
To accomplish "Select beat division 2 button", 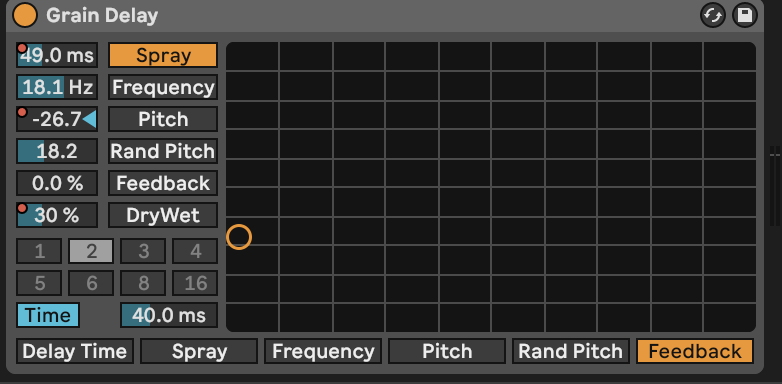I will [91, 251].
